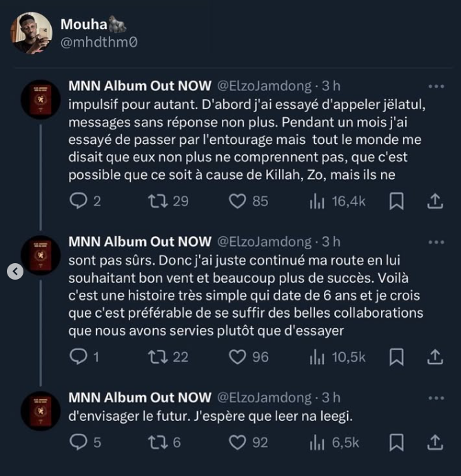The image size is (461, 476).
Task: Like the tweet with 96 likes
Action: click(238, 356)
